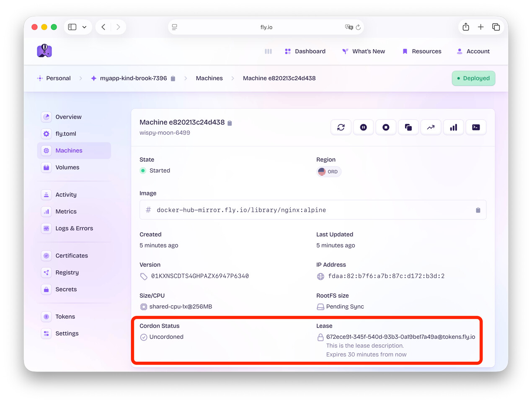Click IP address fdaa:82:b7f6:a7b:87c:d172:b3d:2
532x403 pixels.
pyautogui.click(x=386, y=276)
